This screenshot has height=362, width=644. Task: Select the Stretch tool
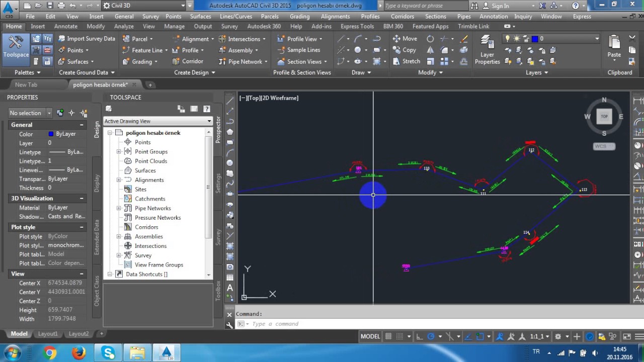click(x=406, y=61)
